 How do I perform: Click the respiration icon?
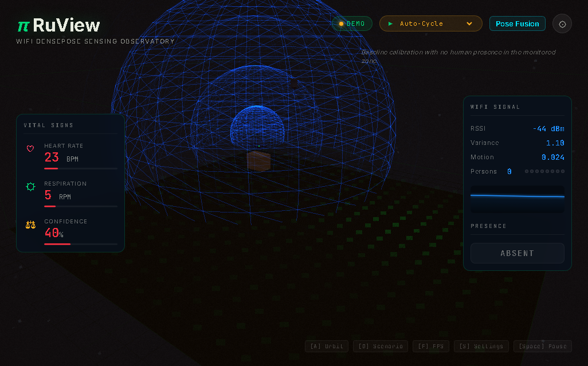[30, 187]
